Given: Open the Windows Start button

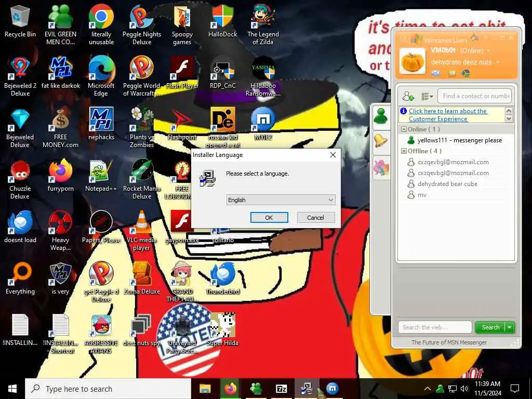Looking at the screenshot, I should pyautogui.click(x=12, y=389).
